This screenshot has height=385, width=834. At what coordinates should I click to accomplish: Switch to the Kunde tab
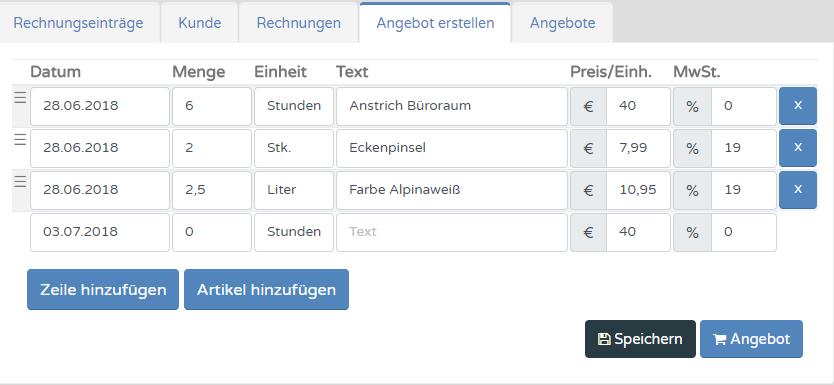coord(199,23)
